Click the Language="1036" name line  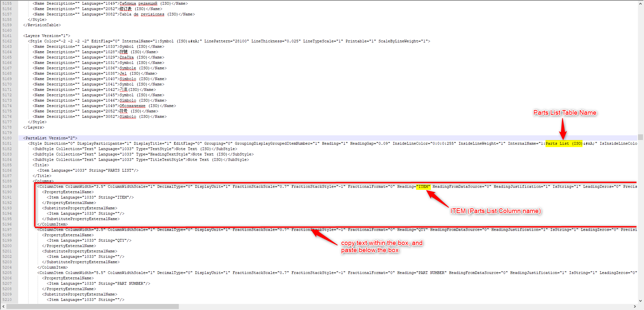pyautogui.click(x=99, y=68)
